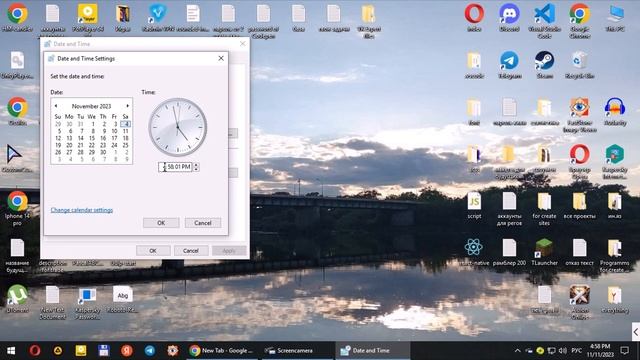This screenshot has height=360, width=640.
Task: Go to next month in calendar
Action: 127,106
